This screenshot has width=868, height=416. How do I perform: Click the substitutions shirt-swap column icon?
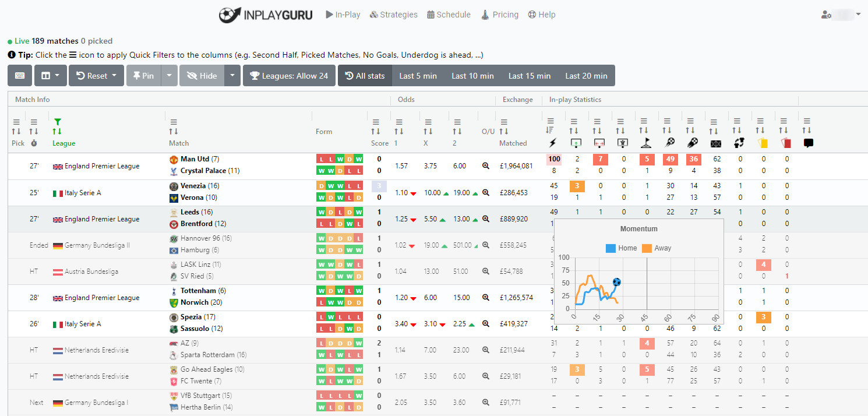(x=739, y=143)
